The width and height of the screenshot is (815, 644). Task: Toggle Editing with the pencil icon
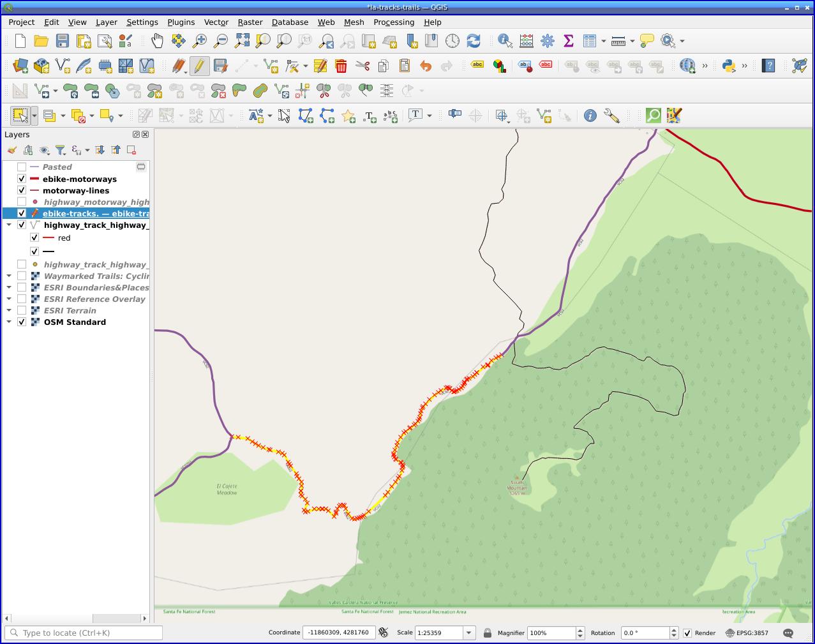pyautogui.click(x=199, y=66)
